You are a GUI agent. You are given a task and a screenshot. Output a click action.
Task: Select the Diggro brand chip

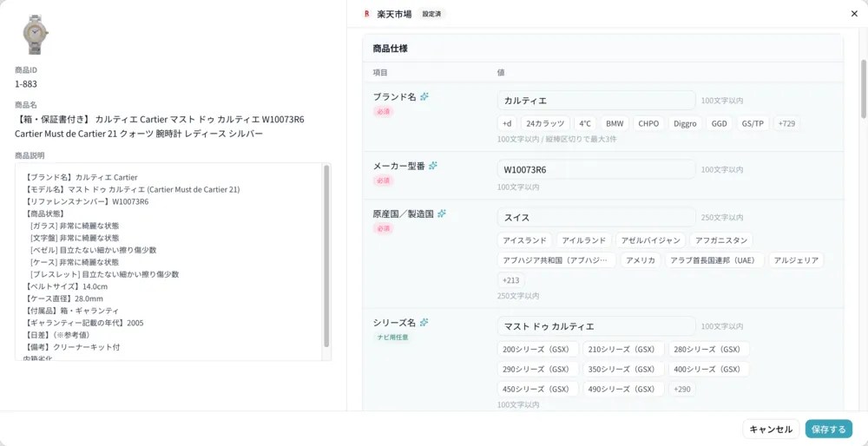686,123
